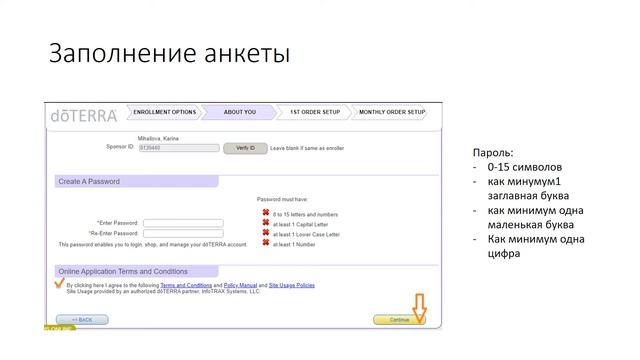Click the '0-15 символов' bullet

524,167
